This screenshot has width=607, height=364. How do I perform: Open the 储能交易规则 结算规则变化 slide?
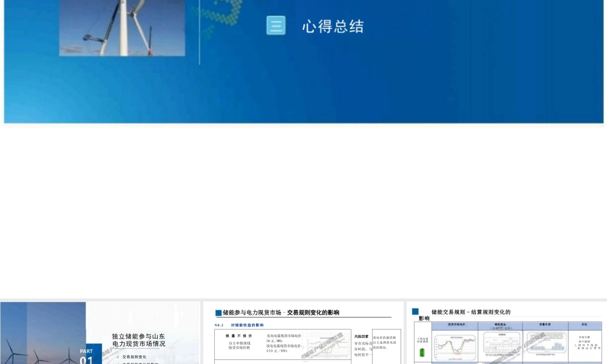(507, 333)
